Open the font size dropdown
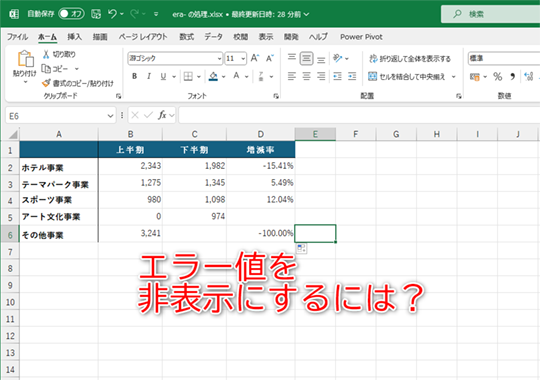The image size is (540, 380). tap(243, 59)
